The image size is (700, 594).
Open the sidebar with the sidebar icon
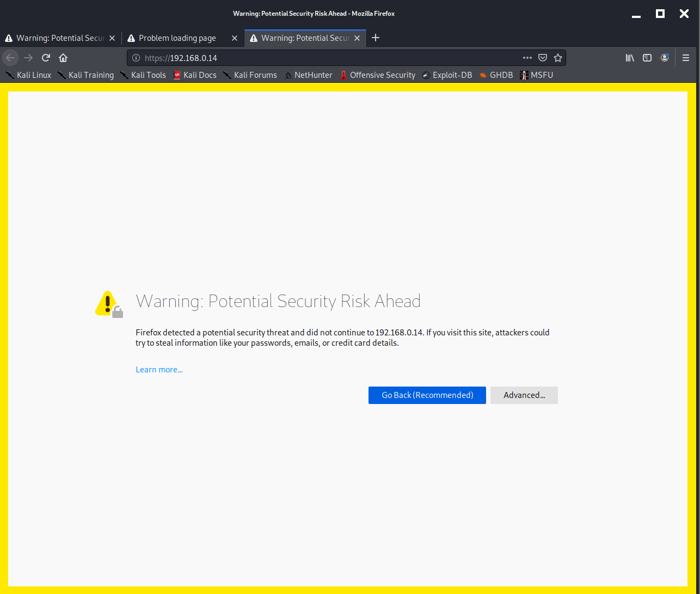tap(647, 58)
